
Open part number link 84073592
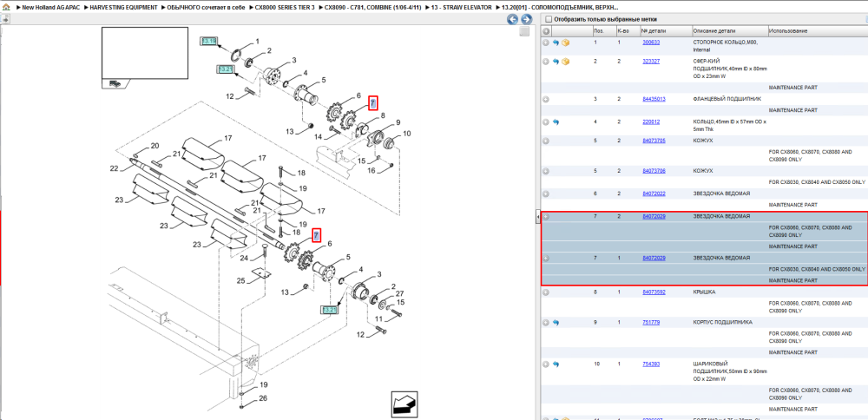[x=654, y=292]
